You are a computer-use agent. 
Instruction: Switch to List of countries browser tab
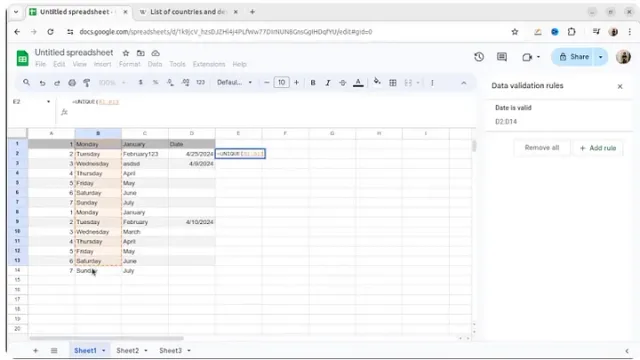coord(189,12)
